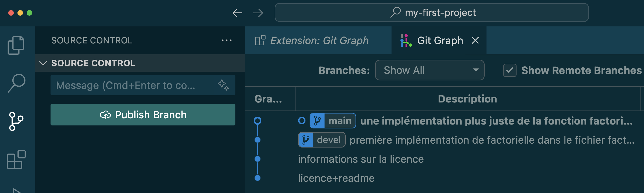Go forward with the right arrow
The height and width of the screenshot is (193, 644).
click(258, 13)
